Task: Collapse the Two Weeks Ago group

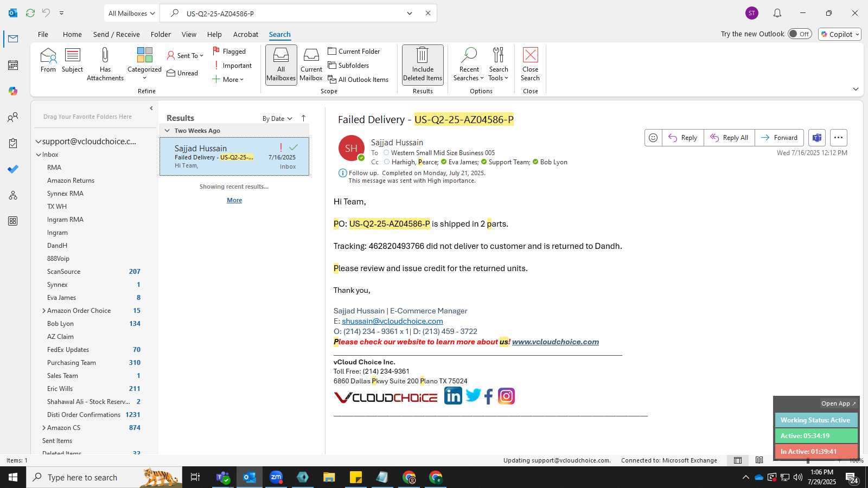Action: pyautogui.click(x=167, y=131)
